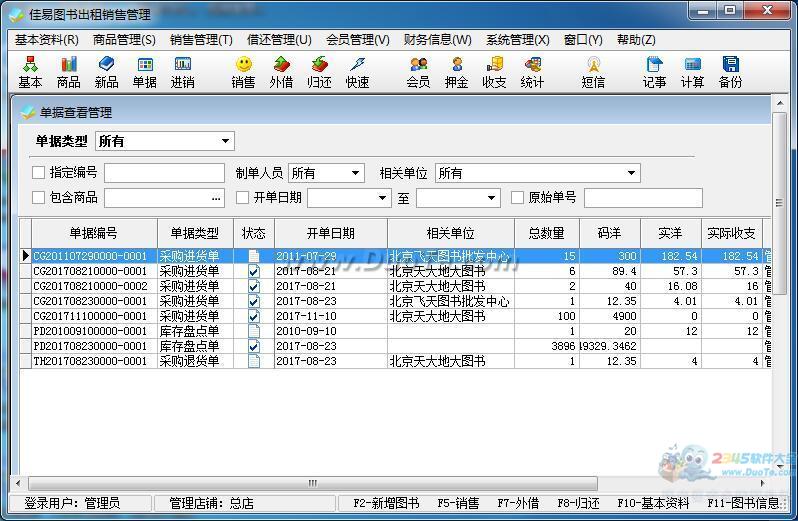The height and width of the screenshot is (521, 798).
Task: Click the horizontal scrollbar right arrow
Action: [762, 483]
